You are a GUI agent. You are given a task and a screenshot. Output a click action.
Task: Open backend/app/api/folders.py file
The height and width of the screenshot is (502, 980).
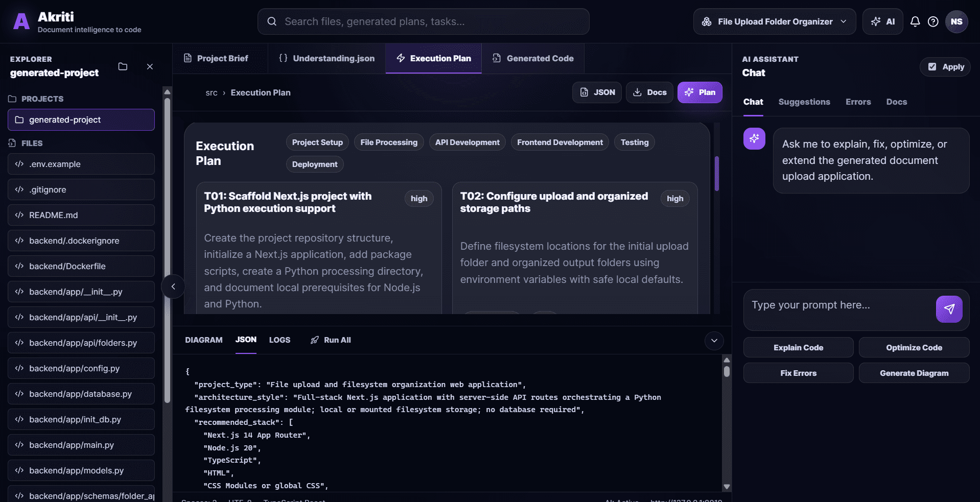click(x=81, y=343)
